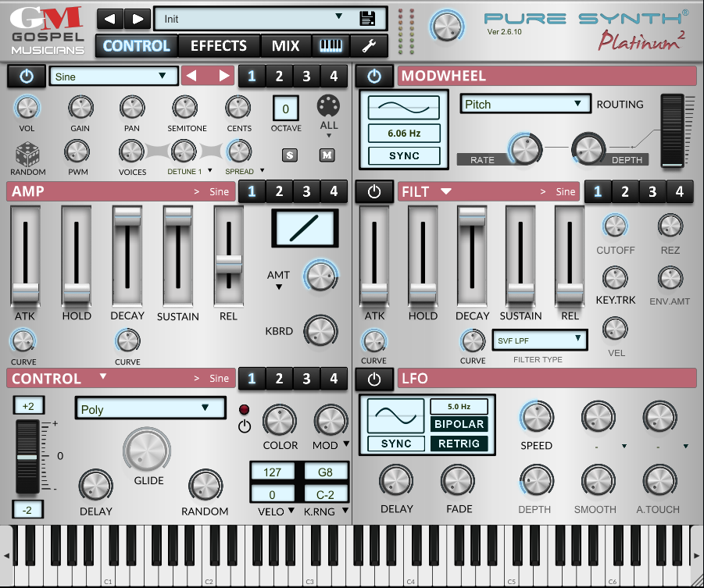Image resolution: width=704 pixels, height=588 pixels.
Task: Click the 127 velocity max value
Action: [x=272, y=472]
